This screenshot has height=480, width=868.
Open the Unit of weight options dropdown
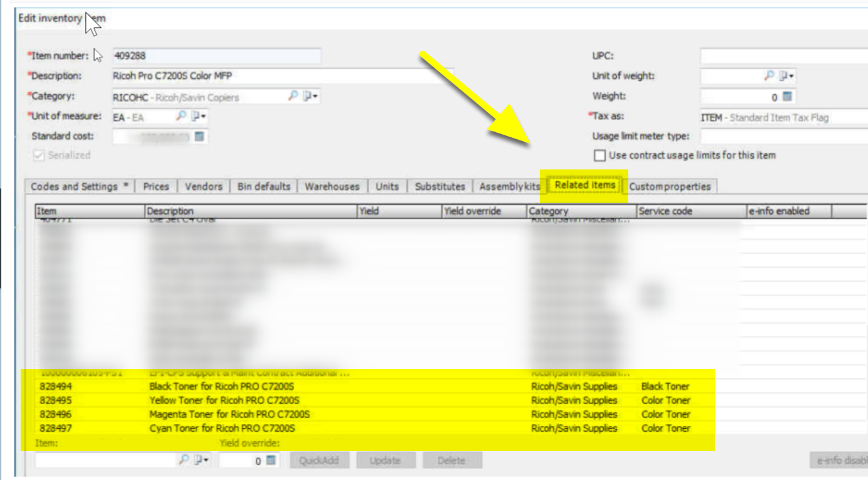click(787, 75)
